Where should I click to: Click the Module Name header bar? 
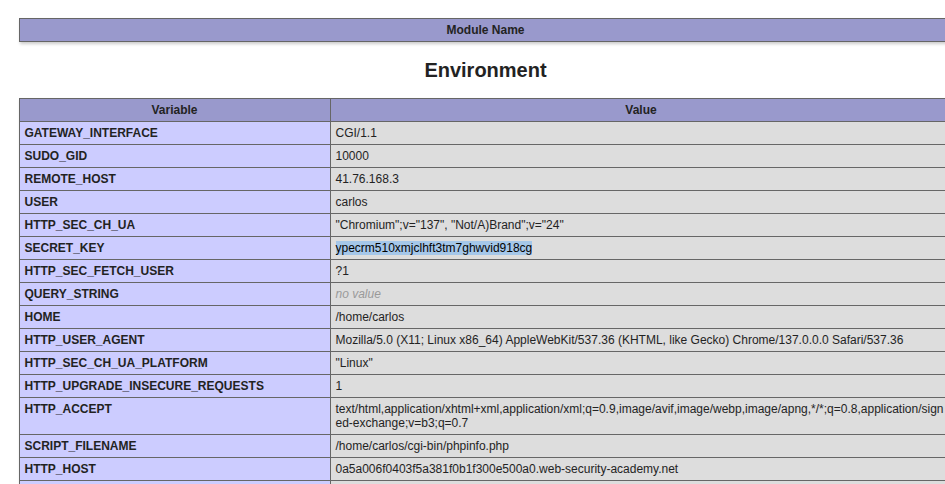(x=485, y=30)
